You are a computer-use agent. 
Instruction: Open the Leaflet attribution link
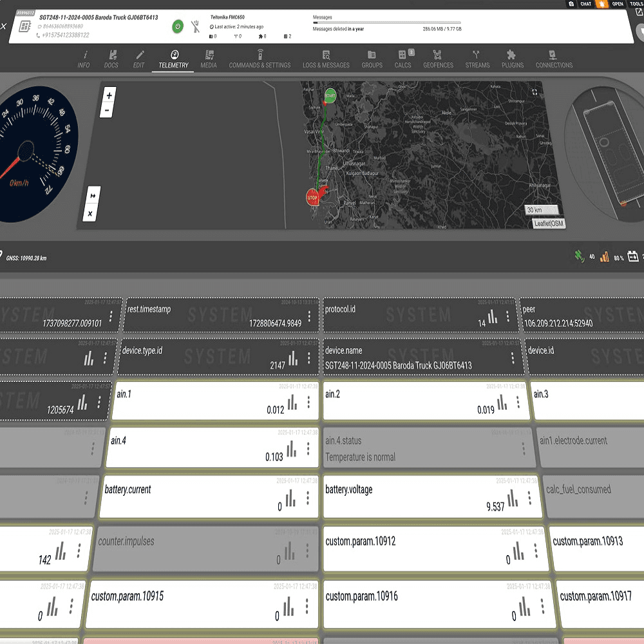541,223
